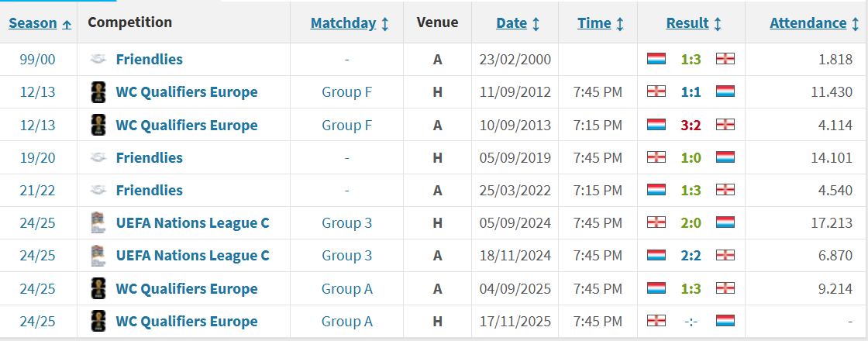This screenshot has width=868, height=341.
Task: Open the 2:2 result from 18/11/2024
Action: (691, 256)
